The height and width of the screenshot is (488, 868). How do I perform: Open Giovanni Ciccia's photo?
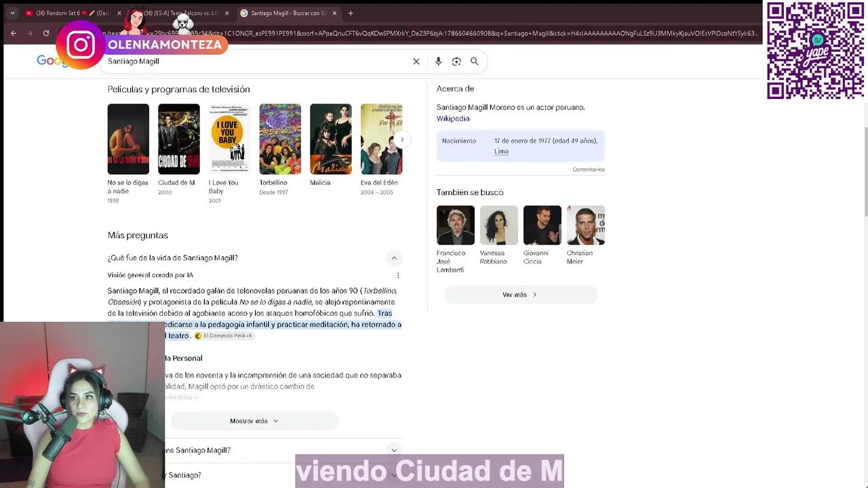(x=542, y=225)
